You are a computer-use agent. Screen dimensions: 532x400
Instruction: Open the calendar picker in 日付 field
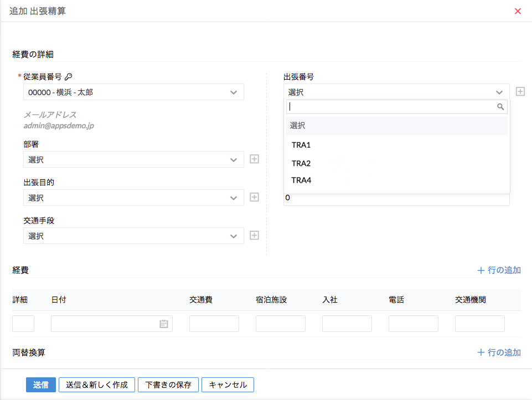pyautogui.click(x=164, y=324)
